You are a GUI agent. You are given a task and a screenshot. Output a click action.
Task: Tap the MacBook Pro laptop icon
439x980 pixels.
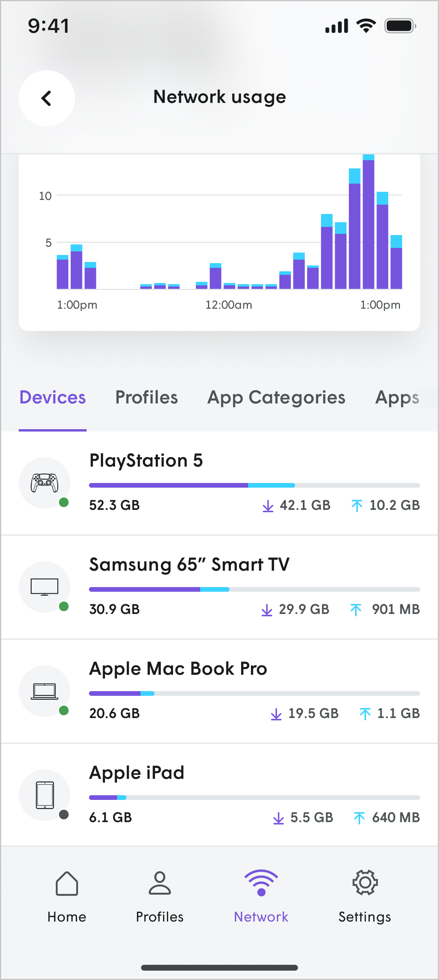point(44,691)
